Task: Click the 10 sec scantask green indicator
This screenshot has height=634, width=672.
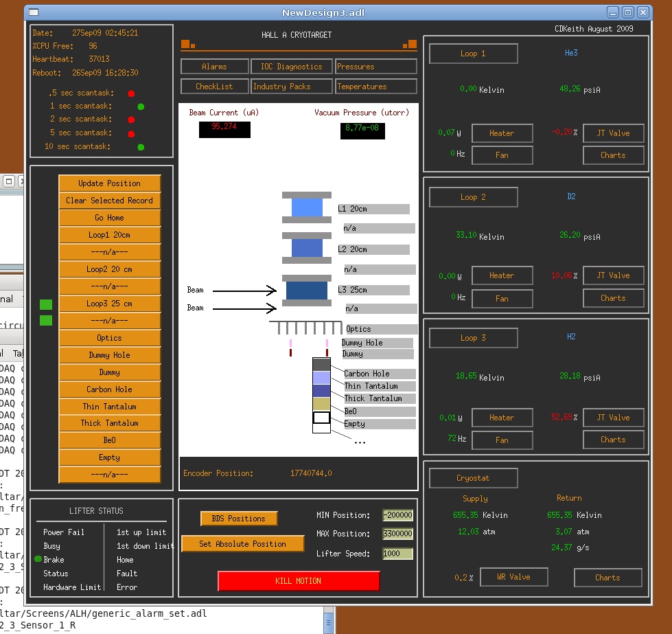Action: point(141,147)
